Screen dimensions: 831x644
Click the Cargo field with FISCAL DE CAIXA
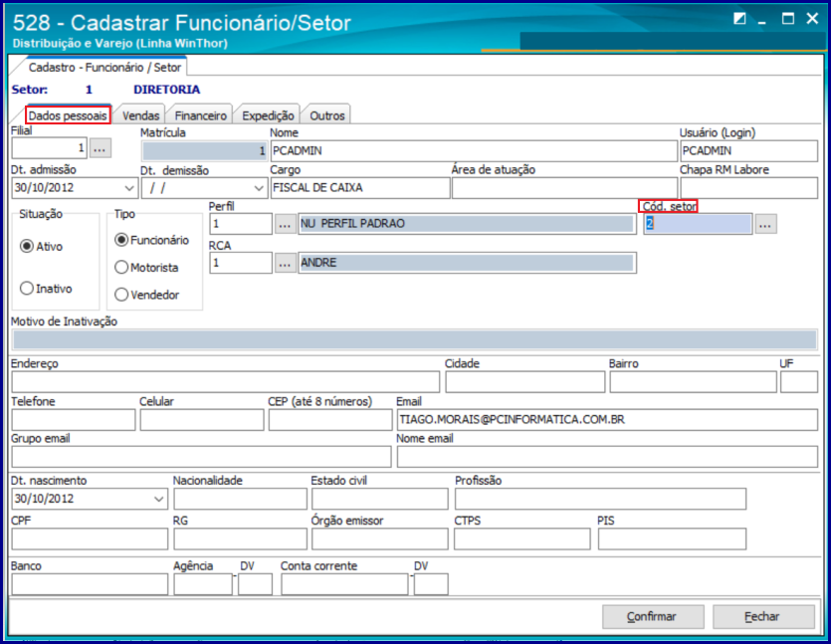[x=360, y=188]
